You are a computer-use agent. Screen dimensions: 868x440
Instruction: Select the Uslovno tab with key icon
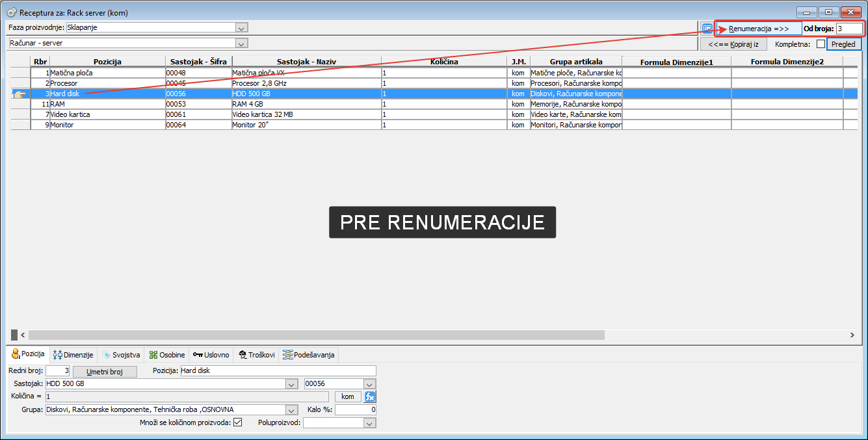click(x=211, y=355)
